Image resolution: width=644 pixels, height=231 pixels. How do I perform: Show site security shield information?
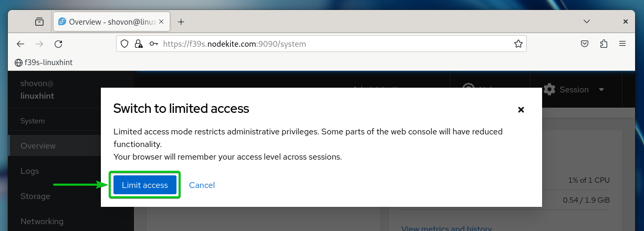[124, 44]
